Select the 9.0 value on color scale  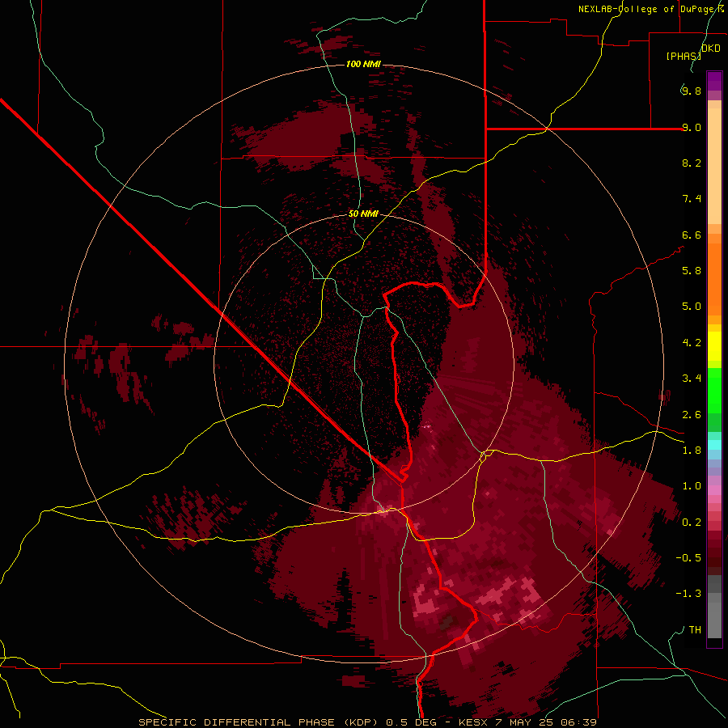tap(692, 127)
